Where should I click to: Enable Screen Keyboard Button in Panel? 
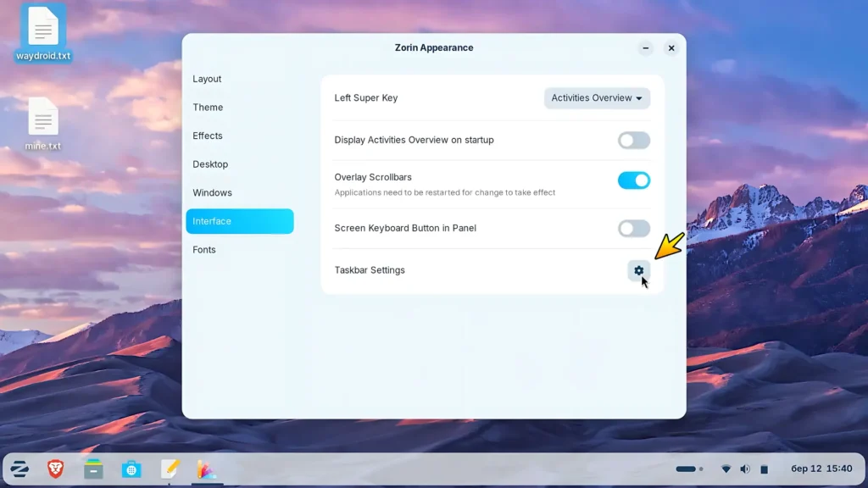(634, 228)
